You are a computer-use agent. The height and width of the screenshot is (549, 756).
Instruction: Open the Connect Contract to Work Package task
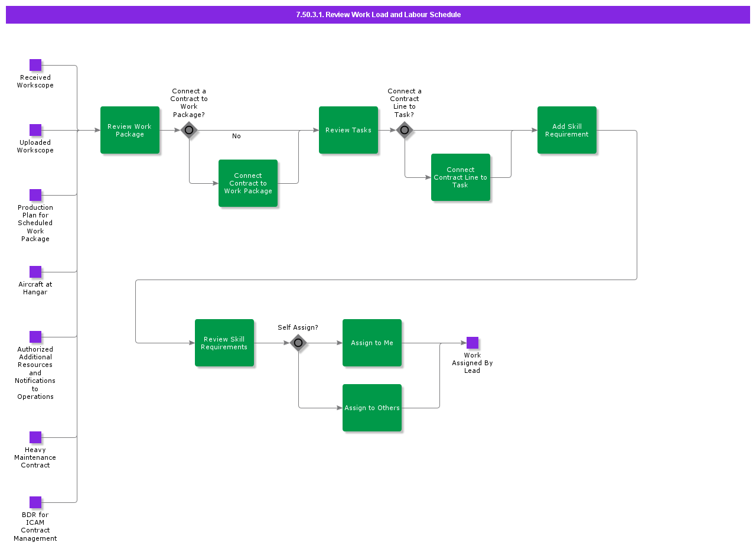[248, 183]
